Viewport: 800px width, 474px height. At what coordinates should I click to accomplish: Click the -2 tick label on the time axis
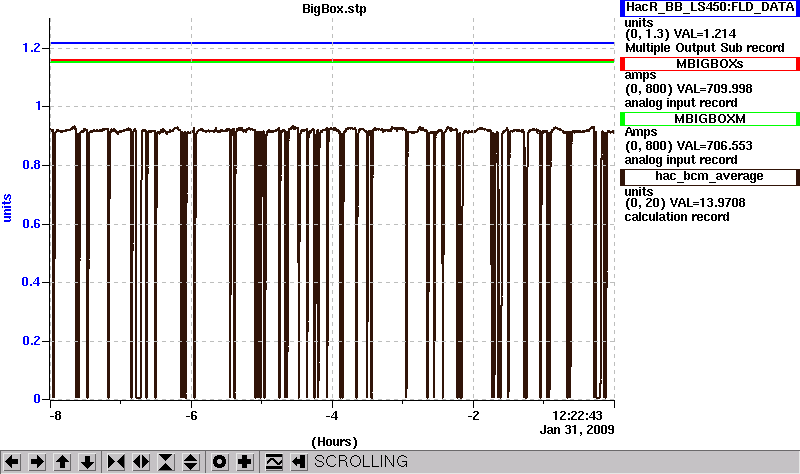tap(473, 415)
